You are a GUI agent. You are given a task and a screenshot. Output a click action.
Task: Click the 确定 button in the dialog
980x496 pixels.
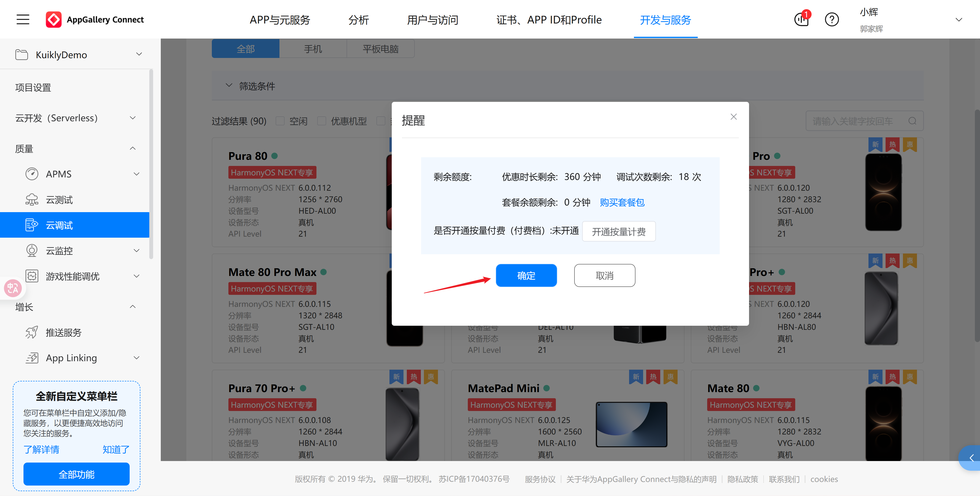[526, 275]
